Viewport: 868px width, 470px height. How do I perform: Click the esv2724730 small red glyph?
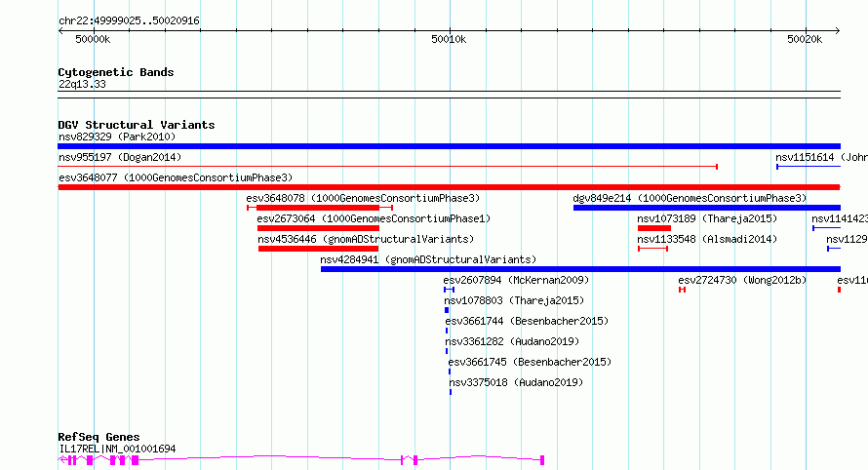click(x=682, y=290)
